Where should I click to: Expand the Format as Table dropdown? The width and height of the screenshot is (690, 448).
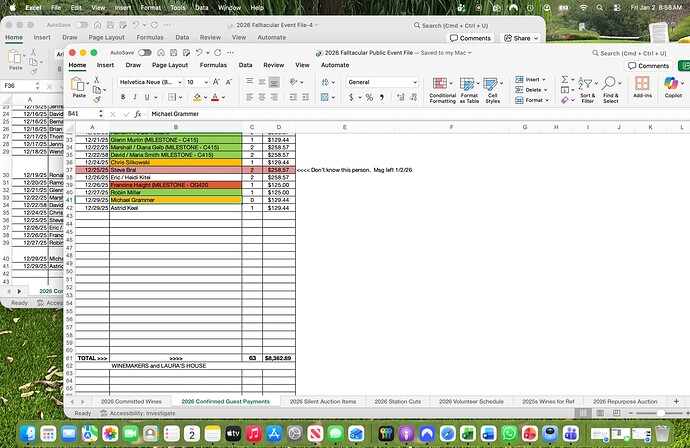tap(477, 83)
